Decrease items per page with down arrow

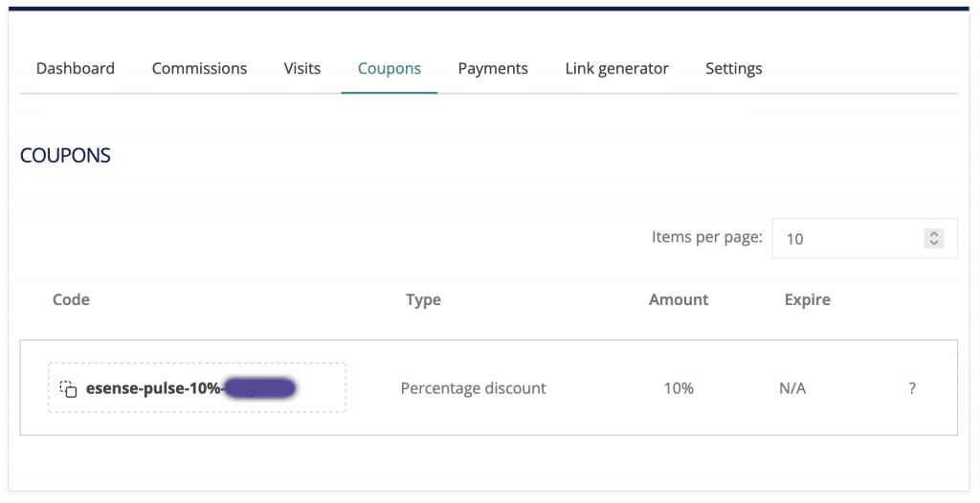(934, 243)
